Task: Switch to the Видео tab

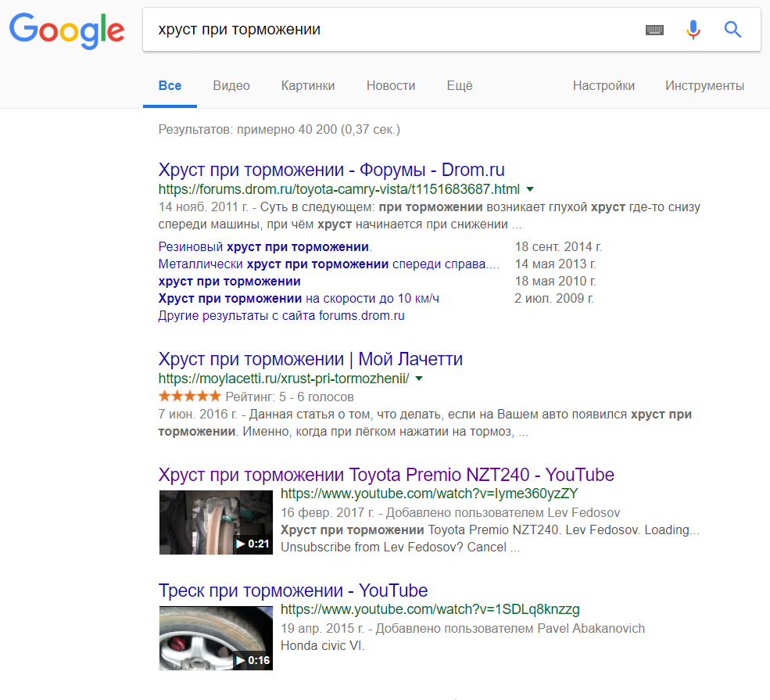Action: click(231, 86)
